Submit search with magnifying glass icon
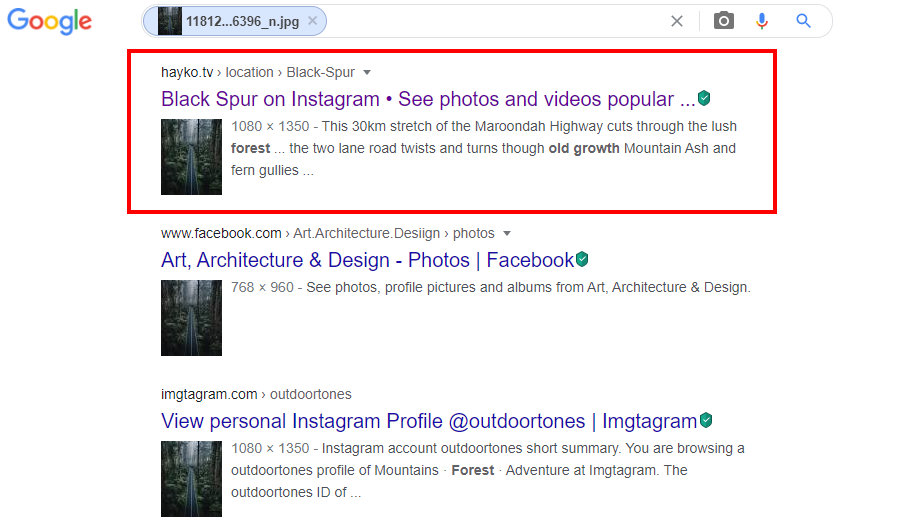The width and height of the screenshot is (911, 530). 804,21
